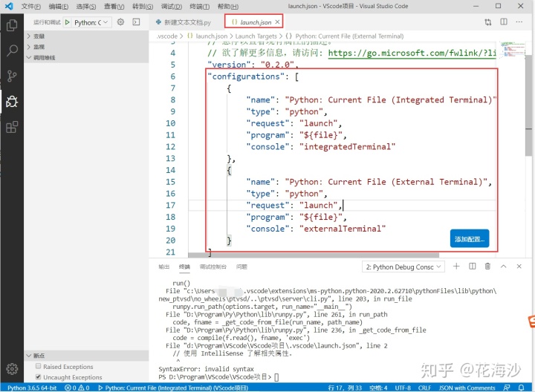Image resolution: width=535 pixels, height=392 pixels.
Task: Click the feedback icon in status bar
Action: coord(507,388)
